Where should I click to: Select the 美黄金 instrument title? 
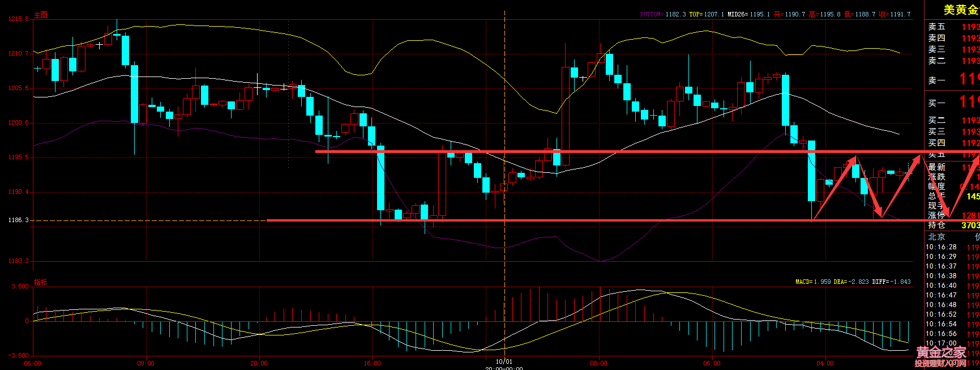coord(960,10)
